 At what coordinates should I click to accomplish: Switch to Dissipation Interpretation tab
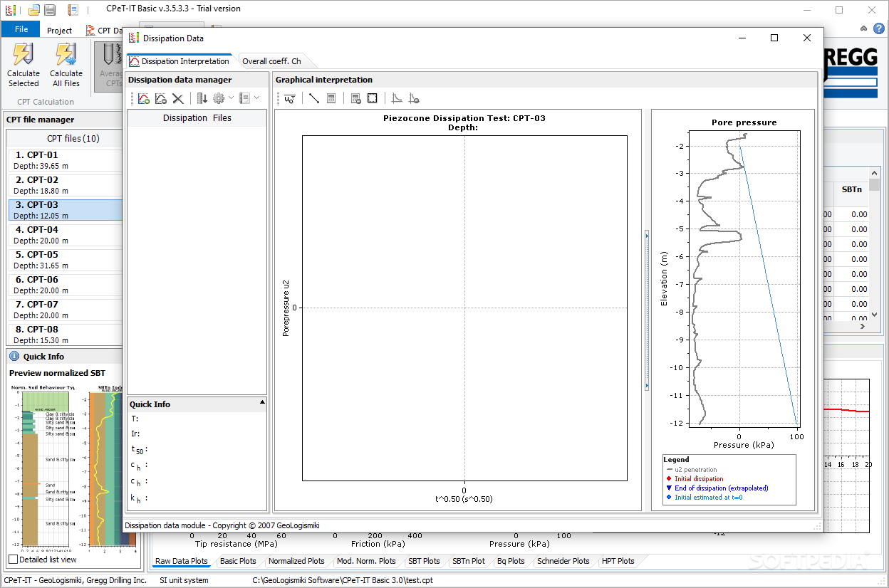180,61
